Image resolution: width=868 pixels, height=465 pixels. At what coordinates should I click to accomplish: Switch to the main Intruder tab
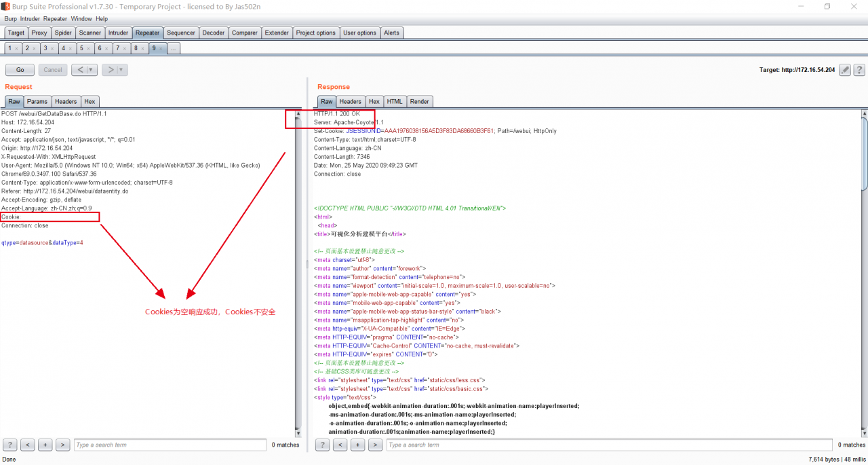point(118,33)
